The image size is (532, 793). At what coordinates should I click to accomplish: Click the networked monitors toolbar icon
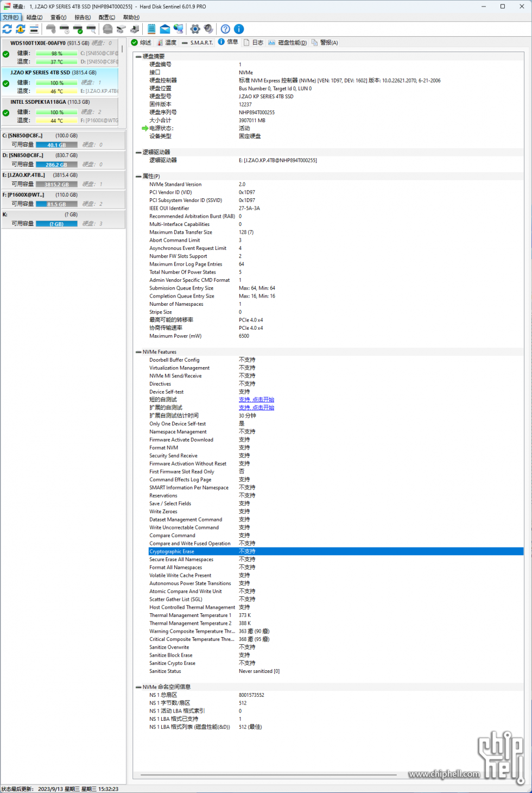(179, 29)
